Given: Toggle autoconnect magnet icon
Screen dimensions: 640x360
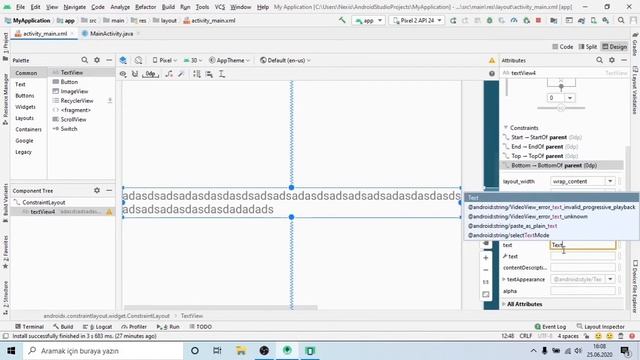Looking at the screenshot, I should (x=135, y=74).
